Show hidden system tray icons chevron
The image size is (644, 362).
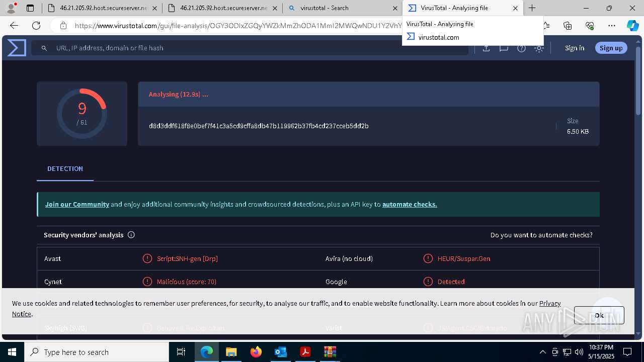(542, 352)
